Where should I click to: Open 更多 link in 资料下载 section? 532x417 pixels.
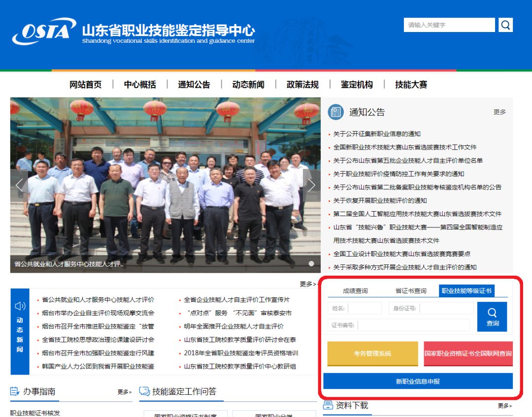click(x=505, y=406)
